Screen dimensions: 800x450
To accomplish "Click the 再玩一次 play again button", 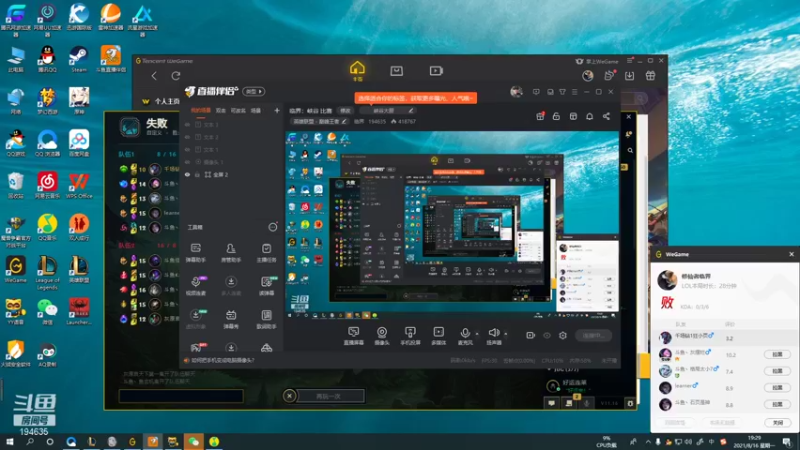I will click(x=329, y=396).
